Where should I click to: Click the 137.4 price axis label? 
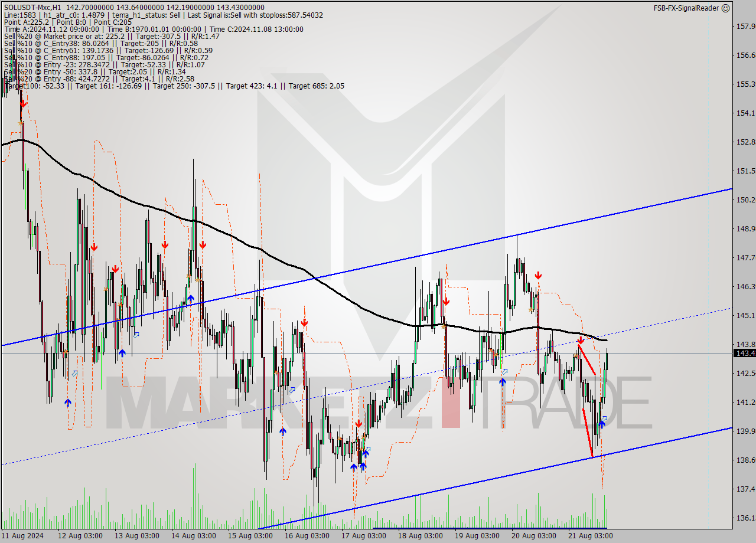[x=745, y=489]
